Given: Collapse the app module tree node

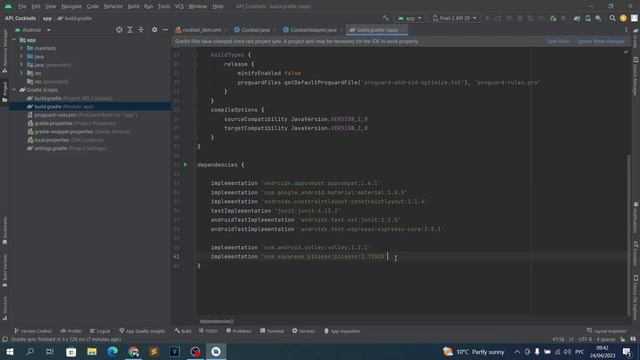Looking at the screenshot, I should (14, 40).
